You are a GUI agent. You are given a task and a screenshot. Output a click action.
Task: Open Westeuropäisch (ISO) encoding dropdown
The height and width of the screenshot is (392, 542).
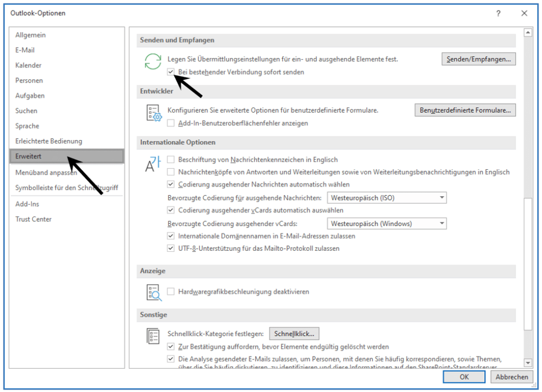click(387, 197)
